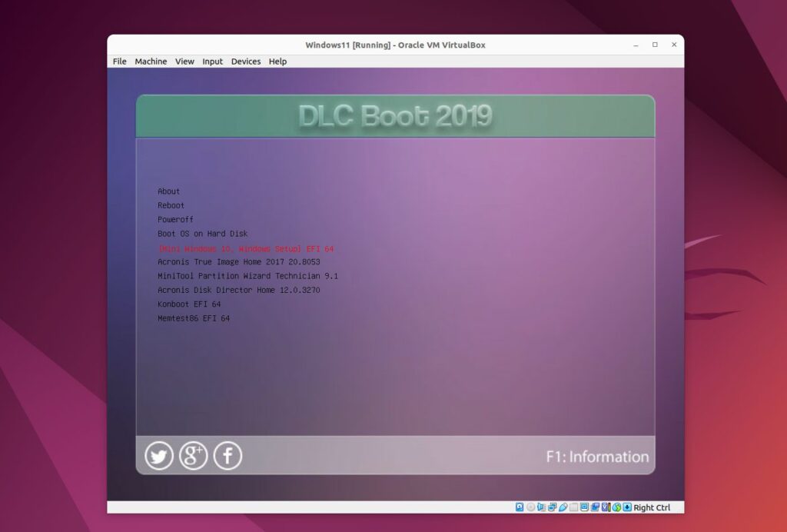The image size is (787, 532).
Task: Click the audio status icon
Action: point(541,507)
